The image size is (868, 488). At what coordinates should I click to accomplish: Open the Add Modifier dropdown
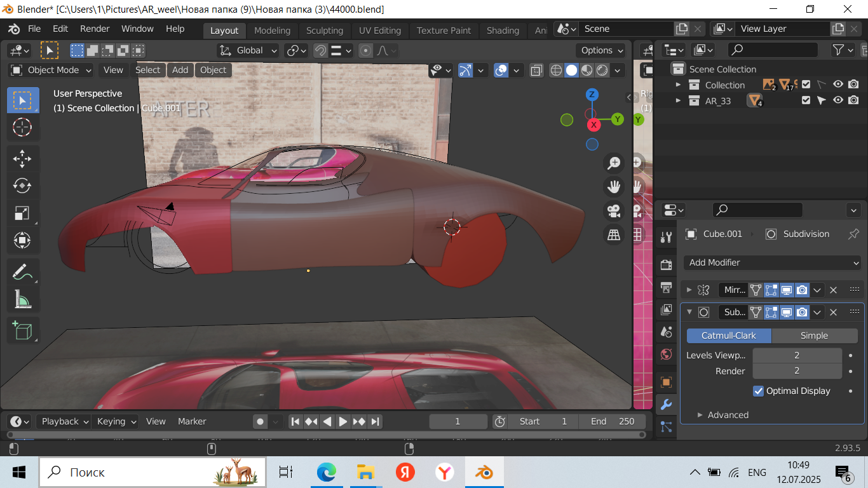(773, 262)
